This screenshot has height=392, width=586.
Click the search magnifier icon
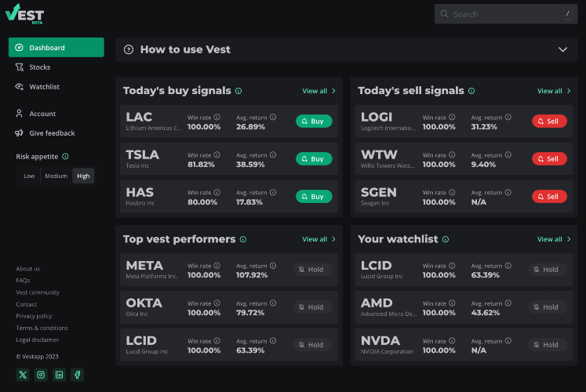[444, 14]
